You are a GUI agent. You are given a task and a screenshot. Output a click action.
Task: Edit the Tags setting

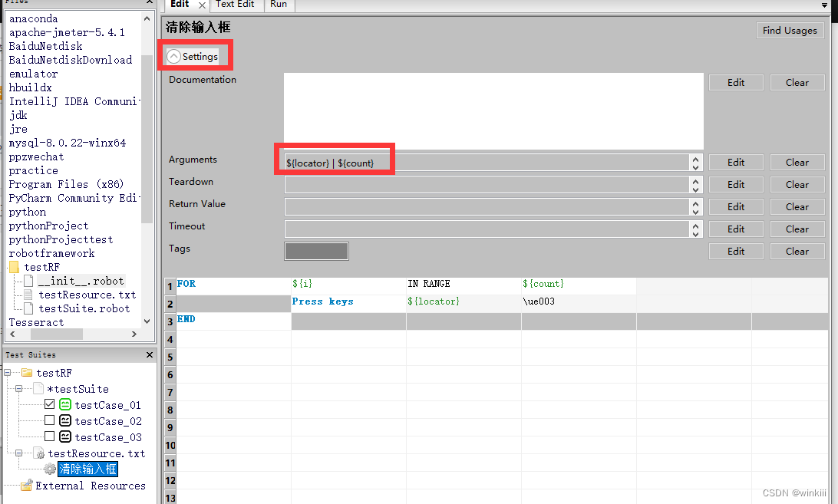(x=736, y=251)
